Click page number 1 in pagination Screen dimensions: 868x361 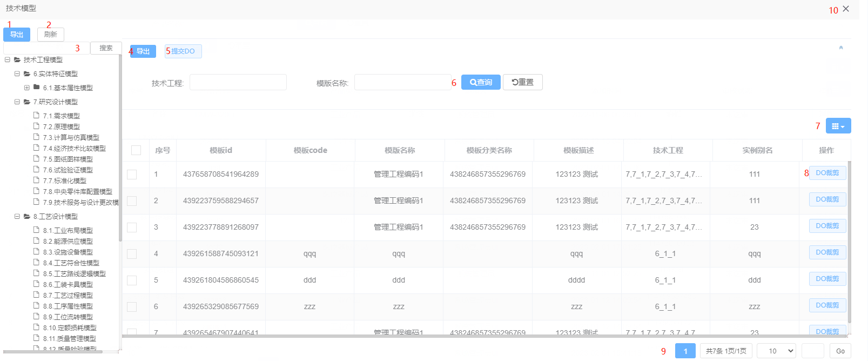click(685, 351)
